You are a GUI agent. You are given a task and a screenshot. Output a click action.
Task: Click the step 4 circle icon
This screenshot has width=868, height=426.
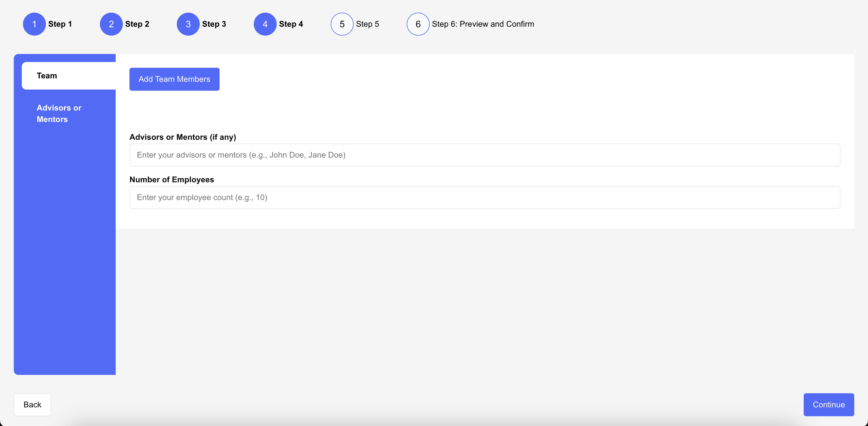pos(265,24)
